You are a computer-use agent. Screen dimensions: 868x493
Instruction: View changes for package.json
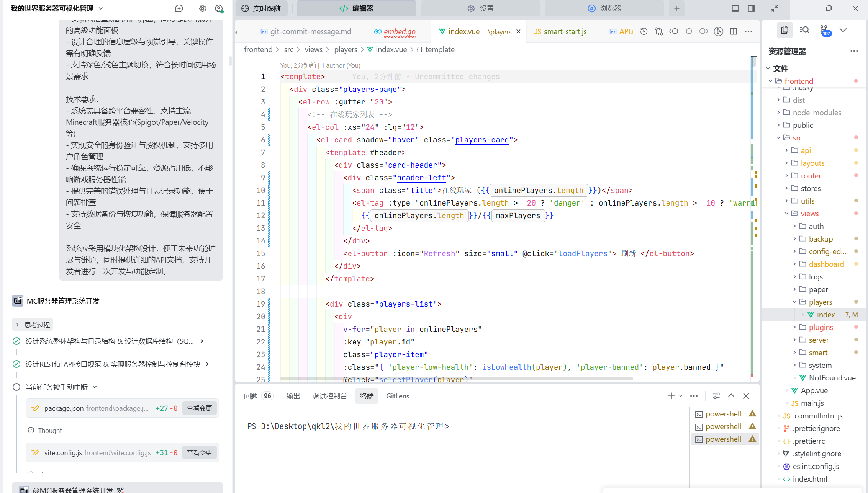(199, 408)
